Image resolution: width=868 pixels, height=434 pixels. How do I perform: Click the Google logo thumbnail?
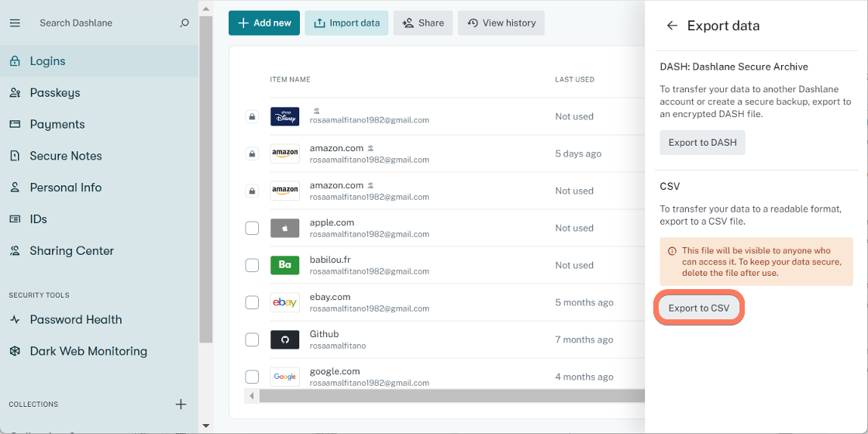[x=284, y=377]
